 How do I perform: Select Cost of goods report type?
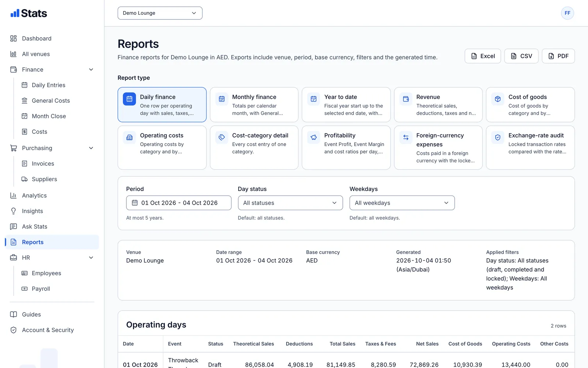[x=530, y=105]
